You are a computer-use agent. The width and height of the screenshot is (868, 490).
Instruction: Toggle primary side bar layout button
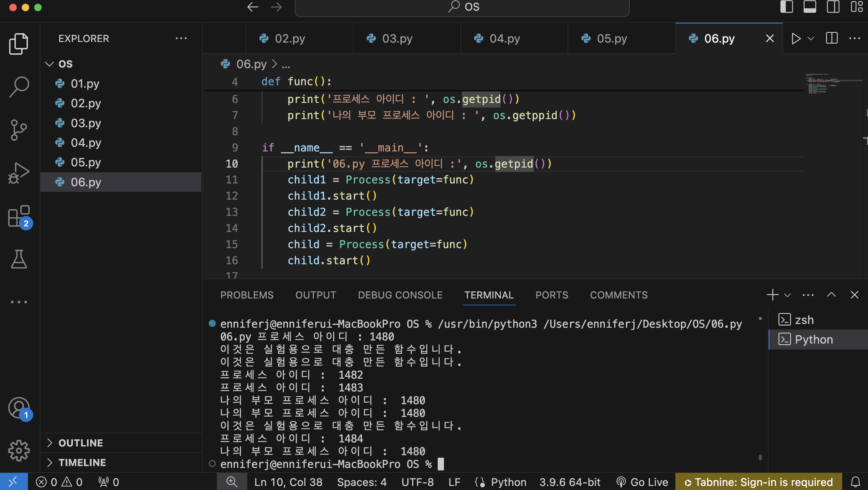tap(787, 7)
